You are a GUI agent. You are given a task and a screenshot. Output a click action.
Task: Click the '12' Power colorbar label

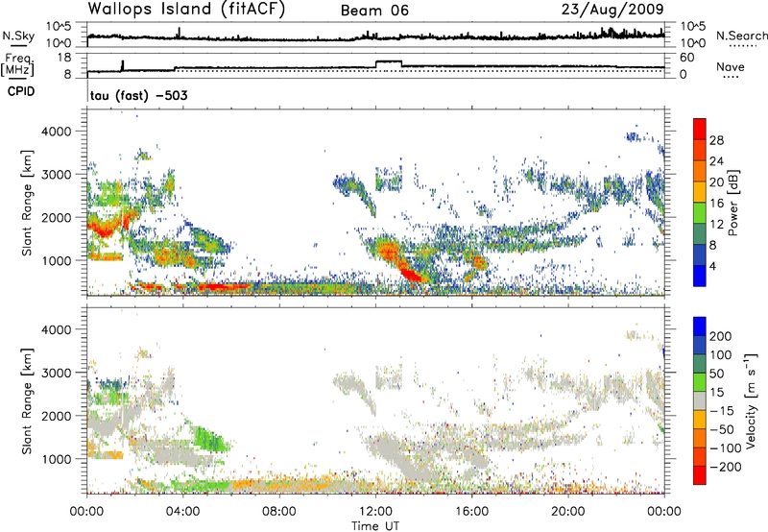click(716, 224)
